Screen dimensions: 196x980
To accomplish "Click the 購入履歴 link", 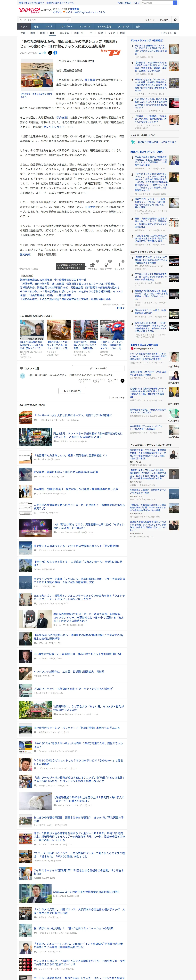I will tap(164, 20).
